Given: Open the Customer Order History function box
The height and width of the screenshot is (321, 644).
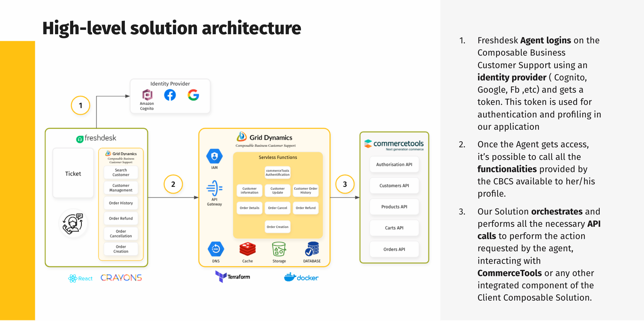Looking at the screenshot, I should pyautogui.click(x=306, y=191).
